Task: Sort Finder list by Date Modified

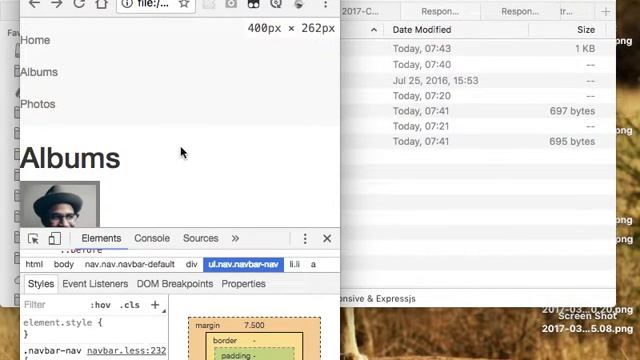Action: 422,30
